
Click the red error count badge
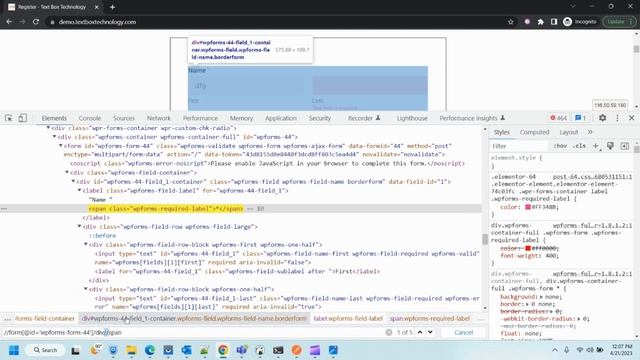pos(558,118)
